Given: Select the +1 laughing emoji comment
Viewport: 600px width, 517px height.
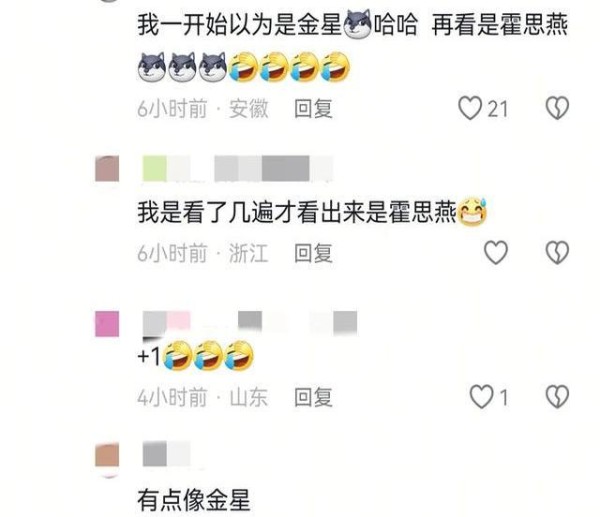Looking at the screenshot, I should [196, 356].
